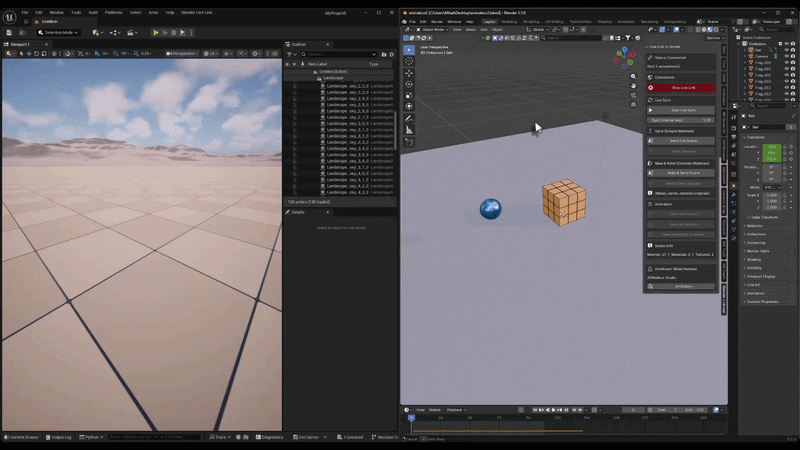Image resolution: width=800 pixels, height=450 pixels.
Task: Open the Blender Render menu
Action: (437, 22)
